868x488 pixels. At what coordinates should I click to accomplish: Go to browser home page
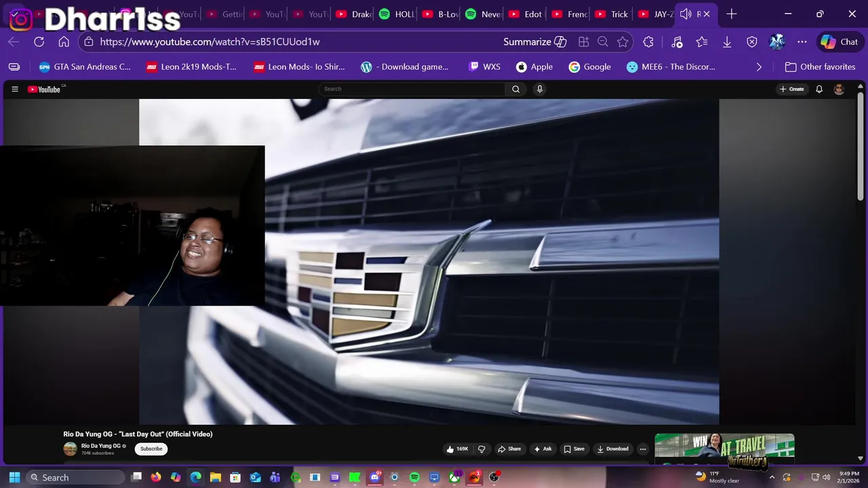(64, 42)
